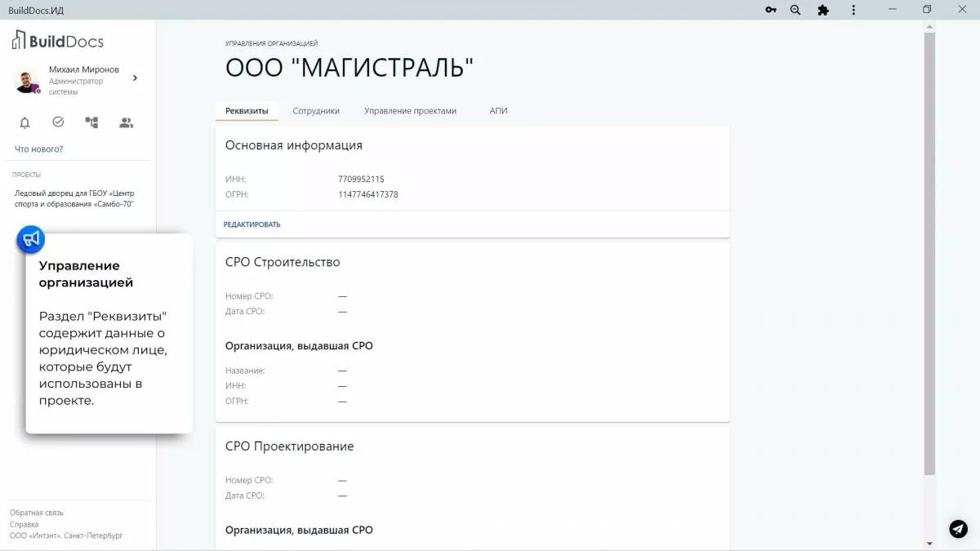Switch to the Сотрудники tab

[316, 111]
